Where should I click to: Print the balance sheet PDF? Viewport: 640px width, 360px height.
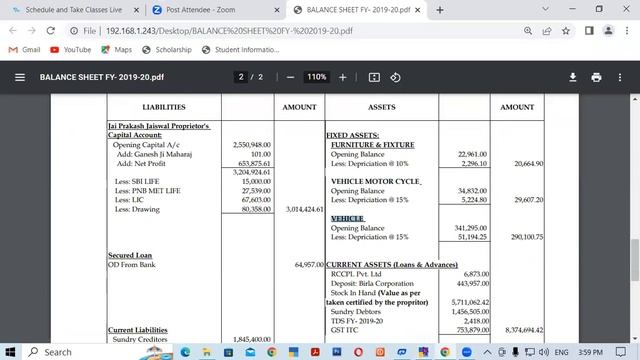596,77
